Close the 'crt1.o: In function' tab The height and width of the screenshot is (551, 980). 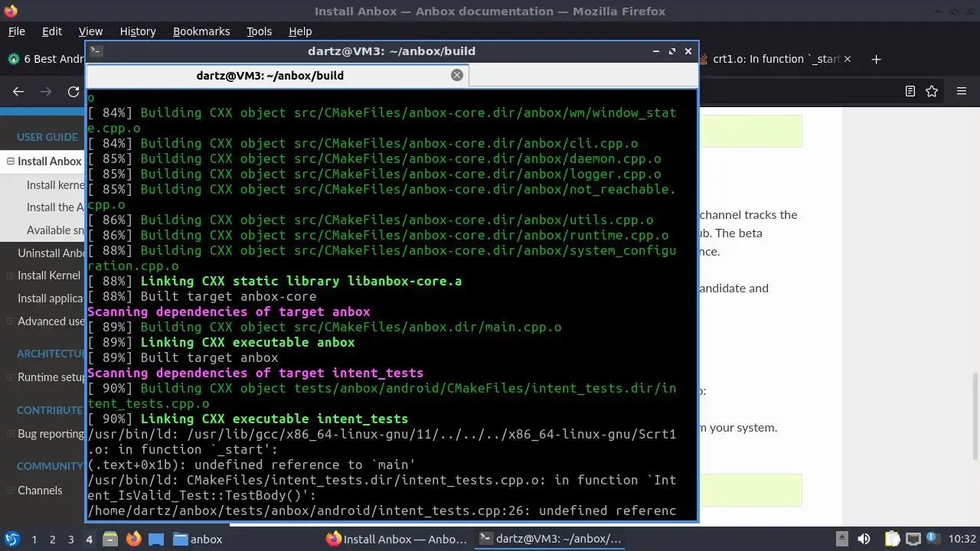(x=847, y=59)
